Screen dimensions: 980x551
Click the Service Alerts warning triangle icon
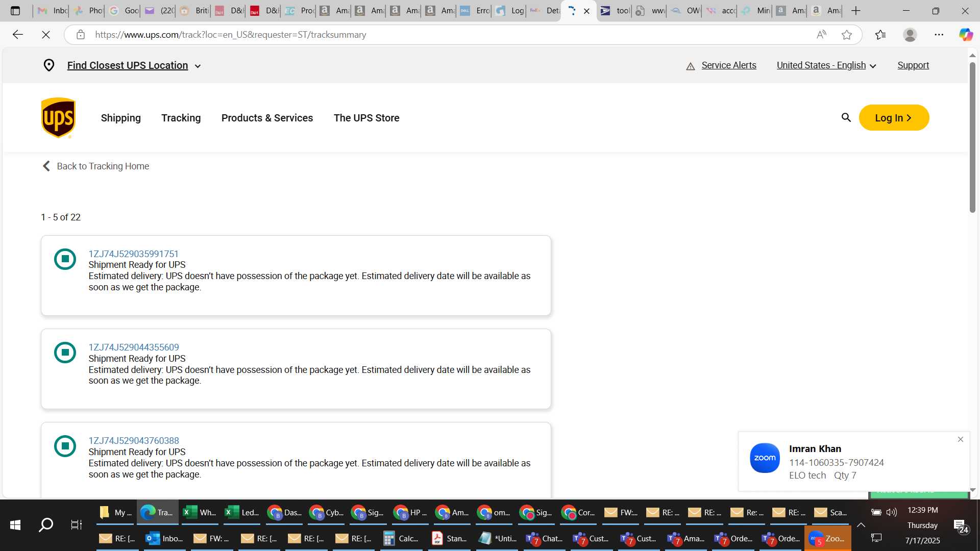[x=691, y=66]
